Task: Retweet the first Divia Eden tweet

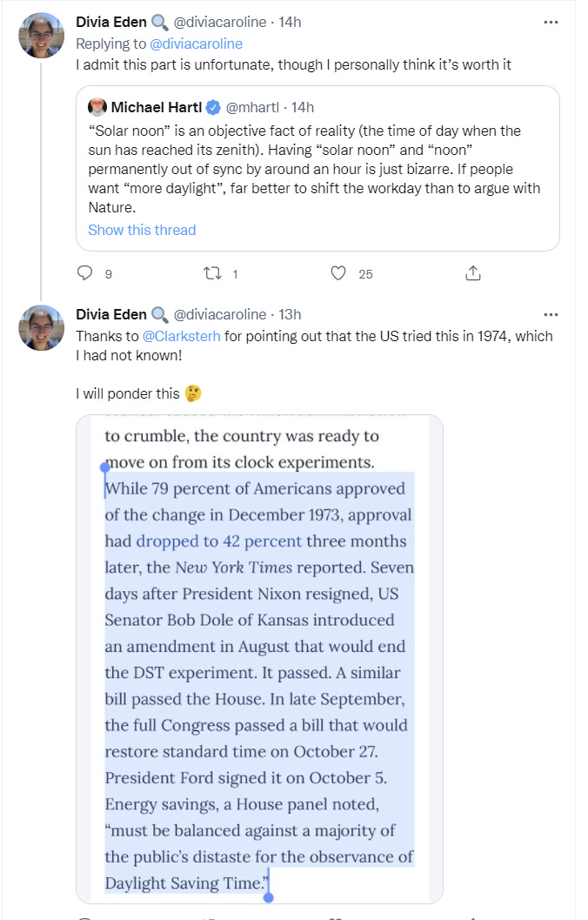Action: pos(212,273)
